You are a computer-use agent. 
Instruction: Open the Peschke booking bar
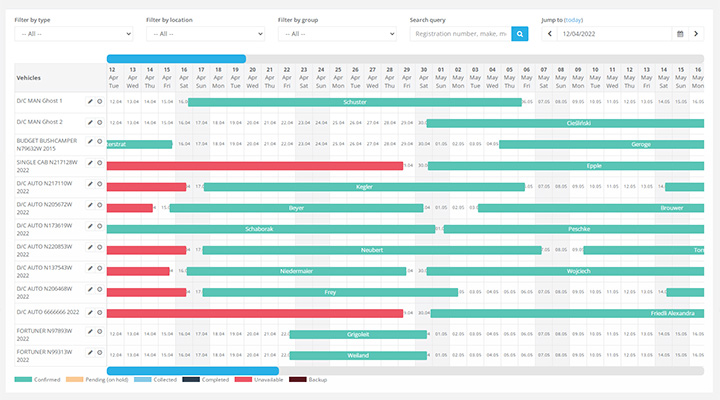click(x=574, y=229)
